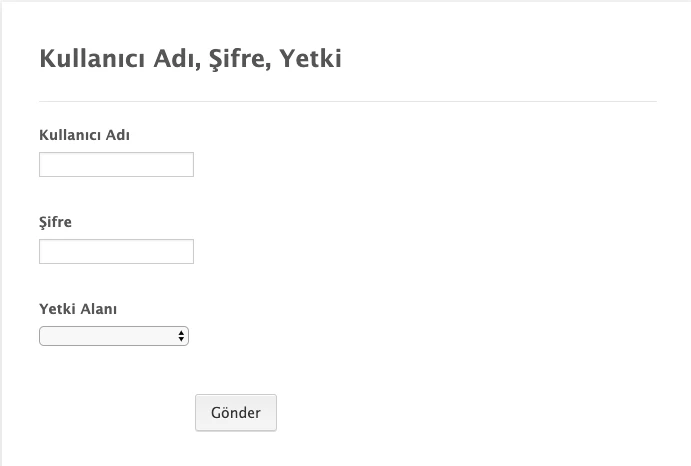
Task: Submit the form using Gönder
Action: [x=236, y=413]
